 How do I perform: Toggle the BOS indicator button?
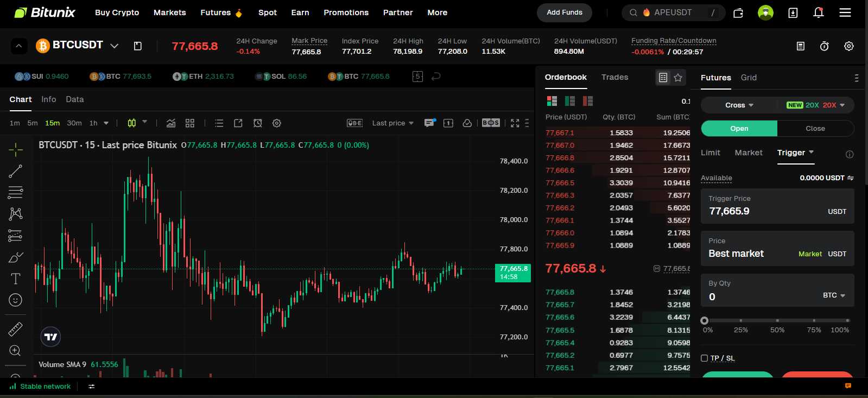tap(491, 123)
